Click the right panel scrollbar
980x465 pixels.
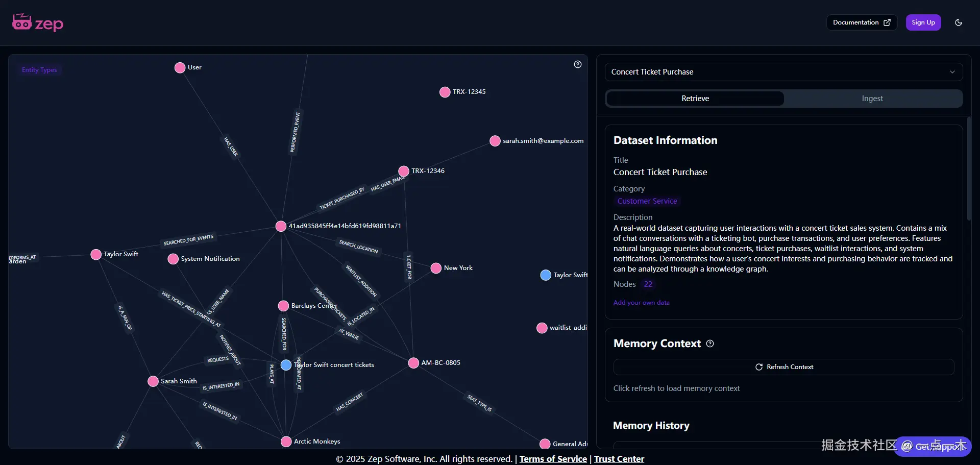[x=969, y=168]
